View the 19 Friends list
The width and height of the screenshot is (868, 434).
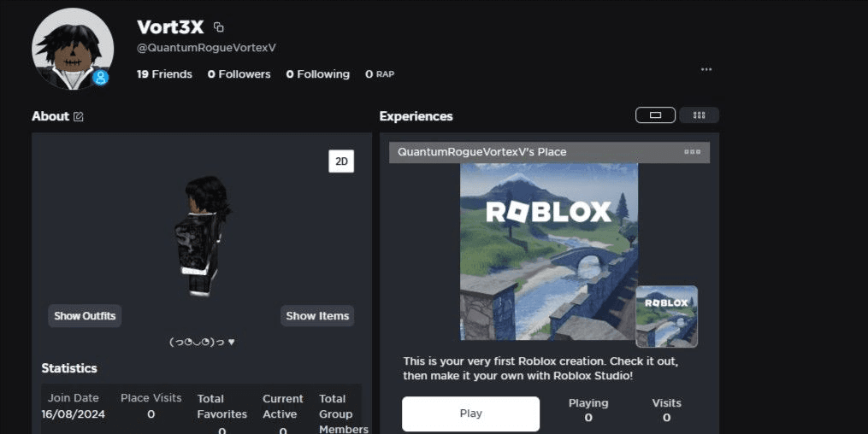coord(164,74)
